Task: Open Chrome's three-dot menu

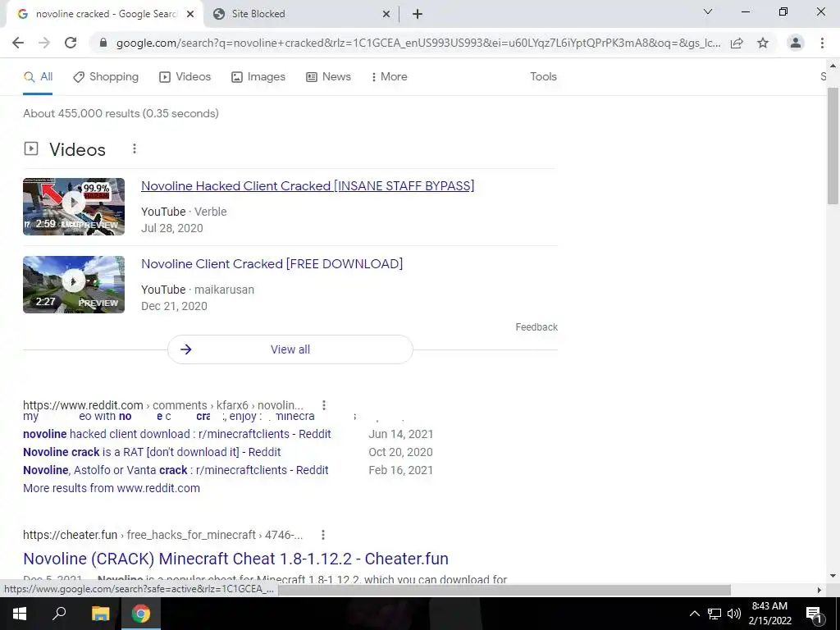Action: pos(822,43)
